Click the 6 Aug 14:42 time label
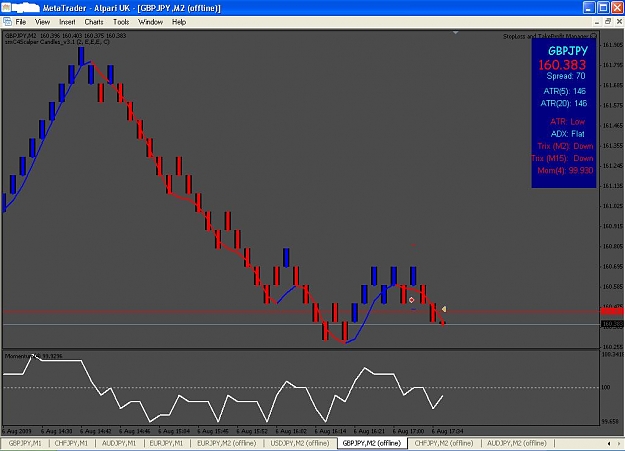 pos(96,431)
